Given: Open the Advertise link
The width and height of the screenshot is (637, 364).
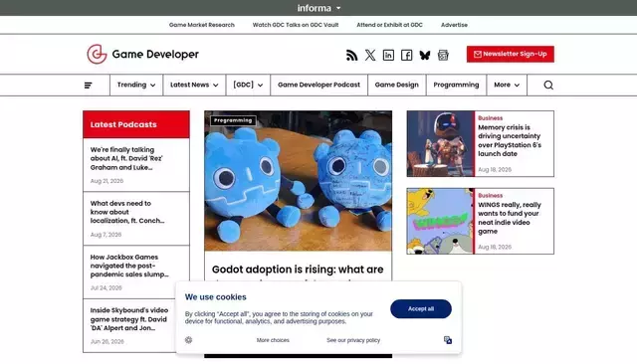Looking at the screenshot, I should 454,25.
